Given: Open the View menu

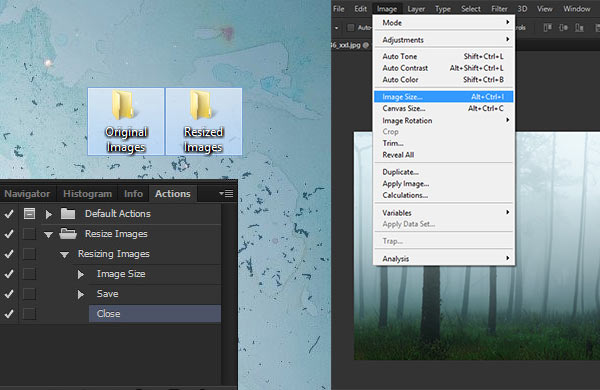Looking at the screenshot, I should pyautogui.click(x=545, y=9).
